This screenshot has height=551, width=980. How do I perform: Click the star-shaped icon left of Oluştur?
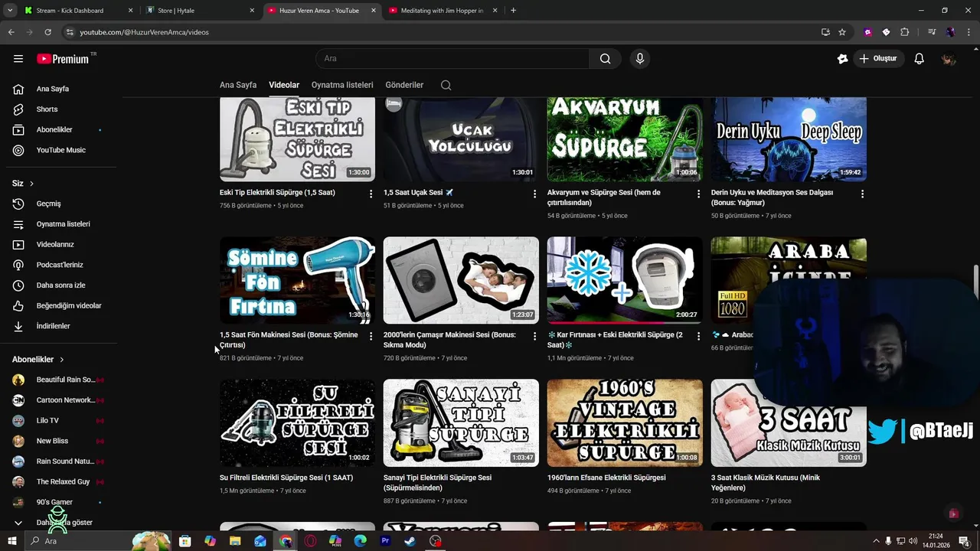pos(842,59)
